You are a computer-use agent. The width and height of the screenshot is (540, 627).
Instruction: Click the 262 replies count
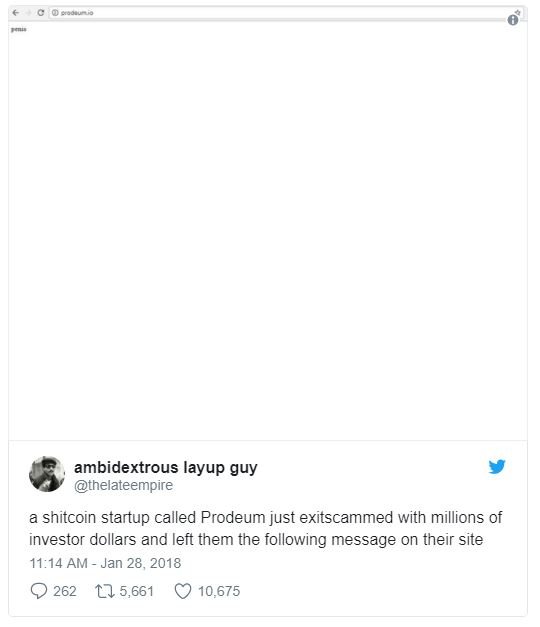click(x=65, y=591)
